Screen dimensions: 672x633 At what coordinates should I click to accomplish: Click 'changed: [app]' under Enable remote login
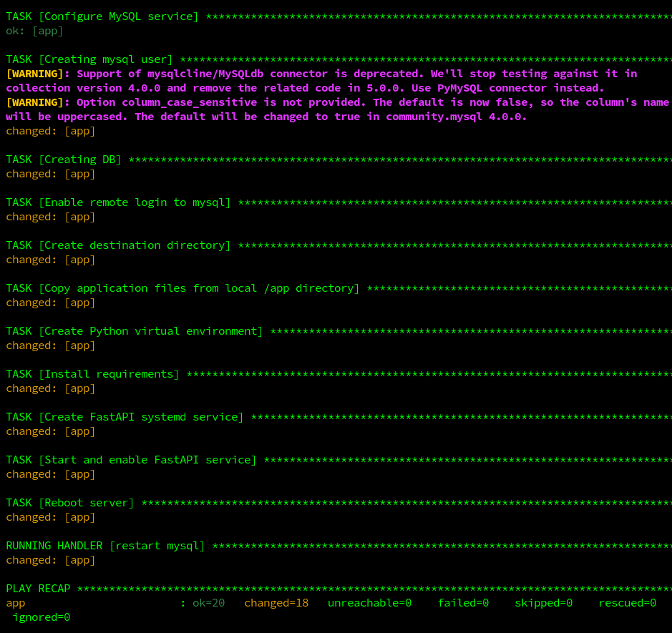coord(51,217)
